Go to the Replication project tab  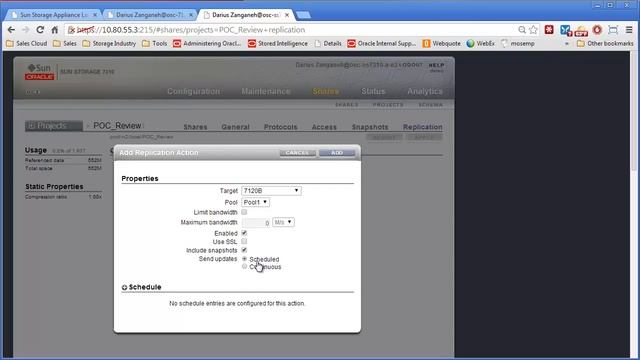click(x=422, y=127)
